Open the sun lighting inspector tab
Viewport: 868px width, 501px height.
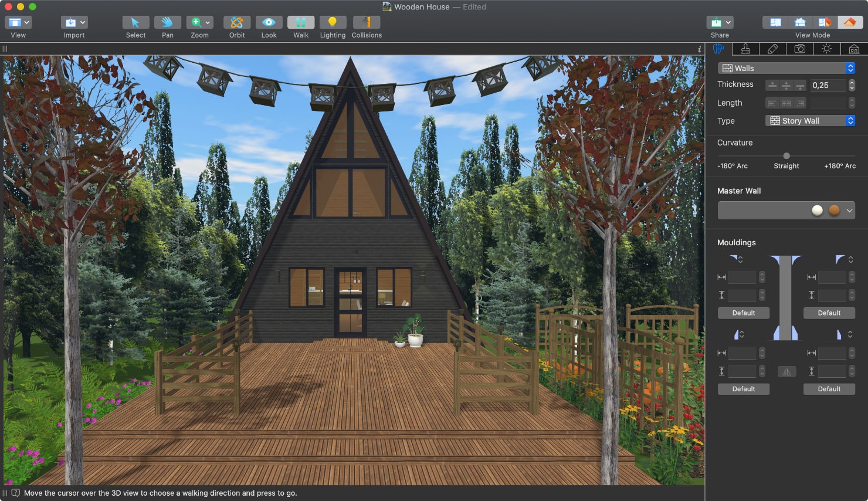tap(826, 49)
